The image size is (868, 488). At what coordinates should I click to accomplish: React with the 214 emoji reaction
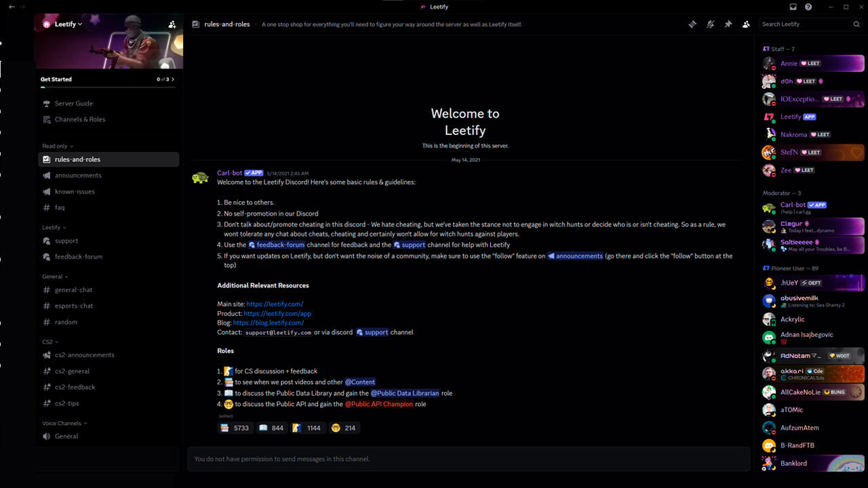pos(344,428)
